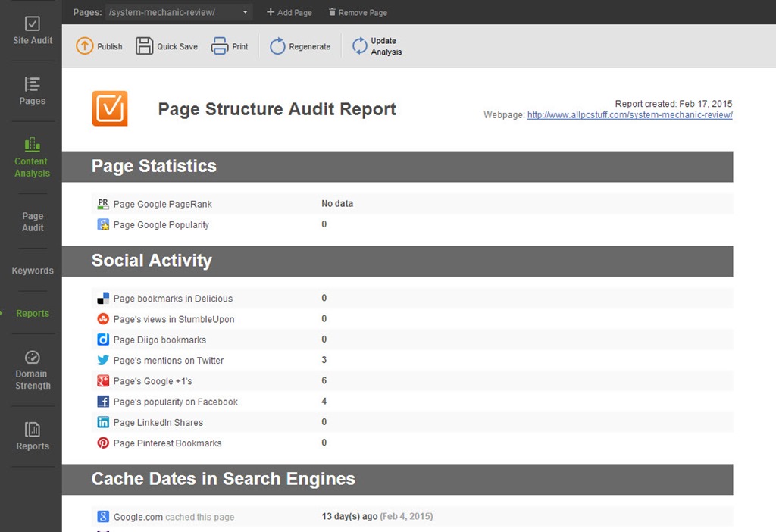Expand the Pages dropdown arrow
Image resolution: width=776 pixels, height=532 pixels.
pos(245,12)
